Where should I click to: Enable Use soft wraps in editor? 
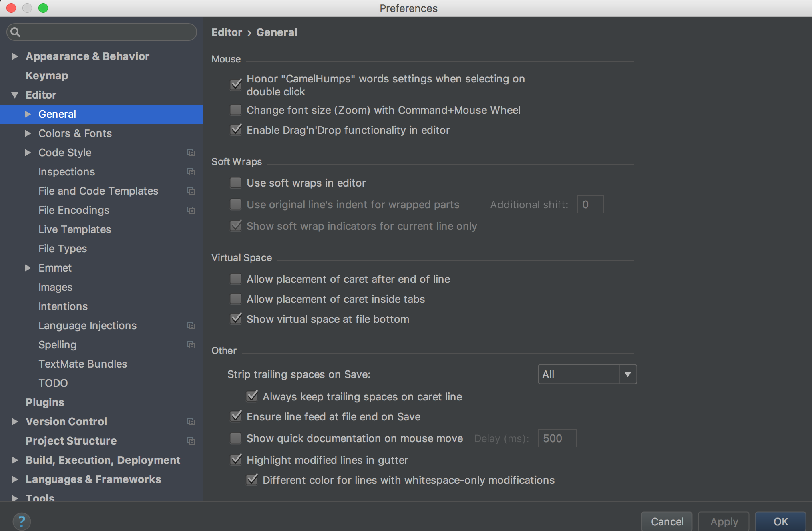[236, 183]
